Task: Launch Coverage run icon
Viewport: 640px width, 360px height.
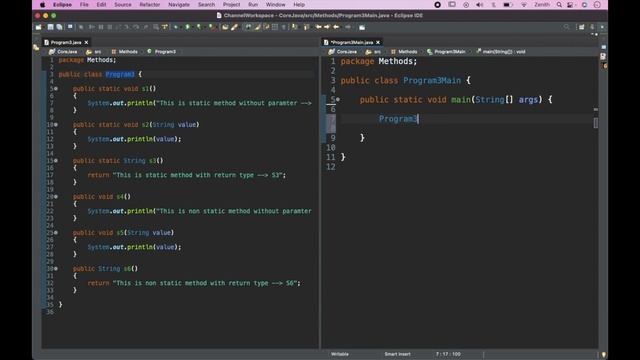Action: pos(199,27)
